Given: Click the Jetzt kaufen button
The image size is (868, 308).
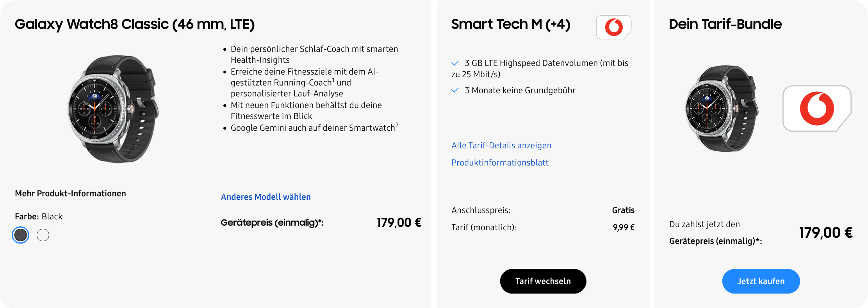Looking at the screenshot, I should (761, 281).
